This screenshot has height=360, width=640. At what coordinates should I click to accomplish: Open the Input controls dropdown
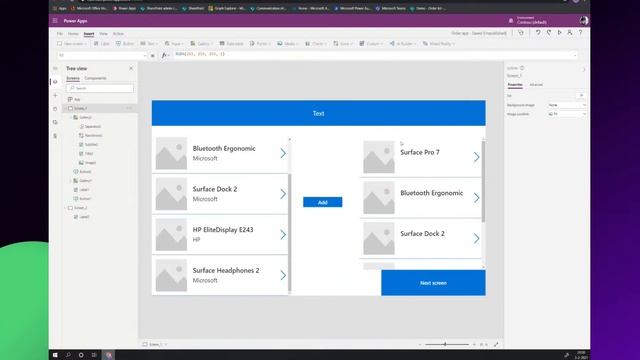coord(174,44)
